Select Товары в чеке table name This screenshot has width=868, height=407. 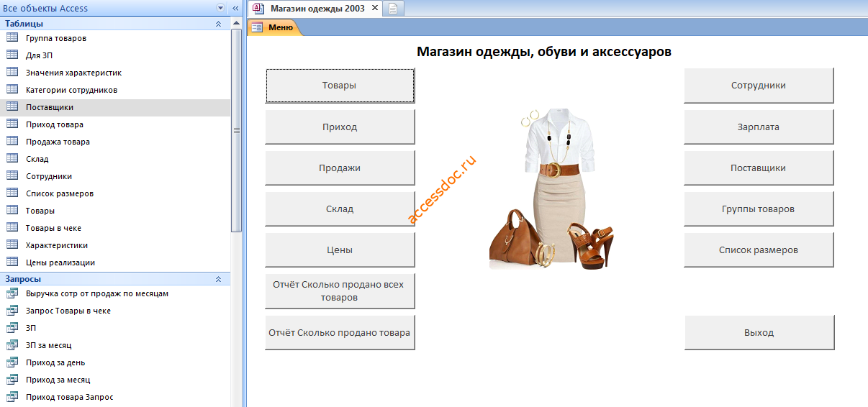click(x=53, y=228)
